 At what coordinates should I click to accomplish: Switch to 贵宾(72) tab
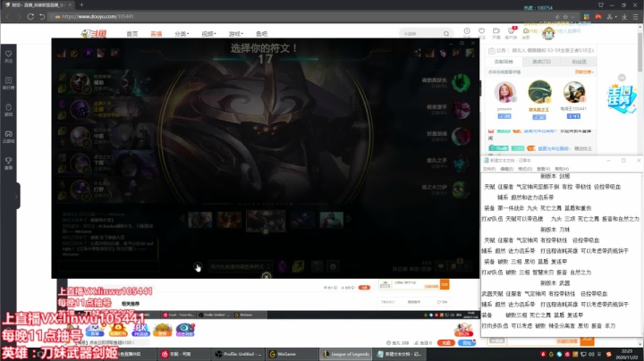pyautogui.click(x=541, y=62)
